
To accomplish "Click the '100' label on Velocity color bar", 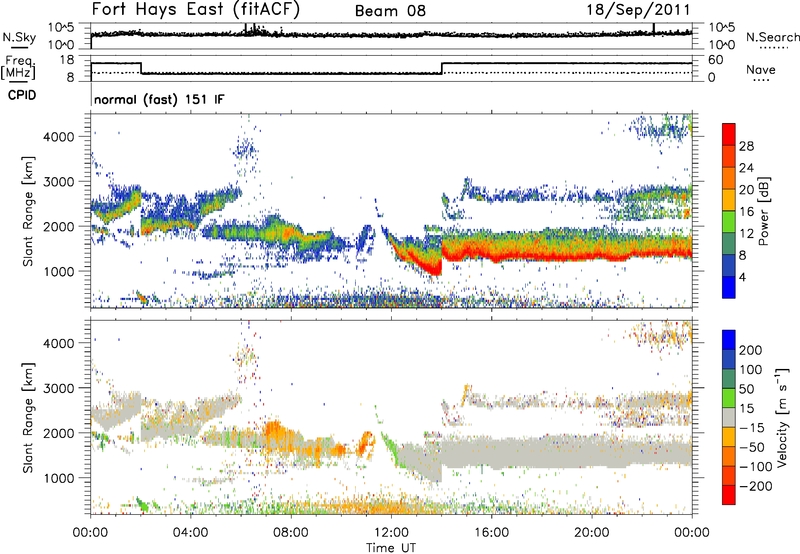I will [751, 370].
